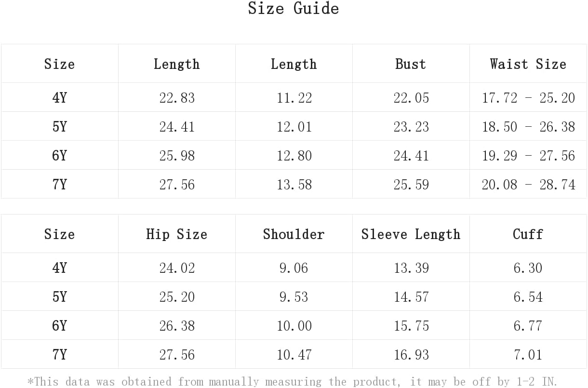Viewport: 588px width, 388px height.
Task: Click the shoulder value 10.47
Action: click(x=294, y=355)
